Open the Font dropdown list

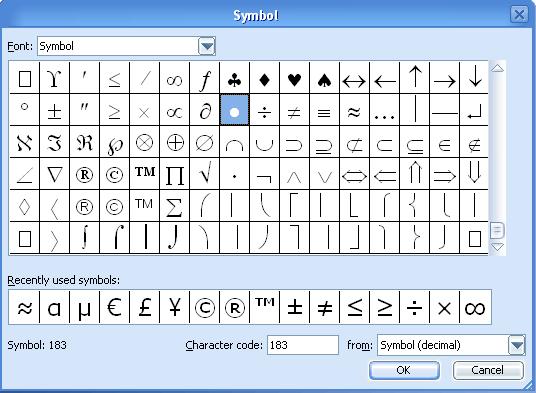(206, 46)
